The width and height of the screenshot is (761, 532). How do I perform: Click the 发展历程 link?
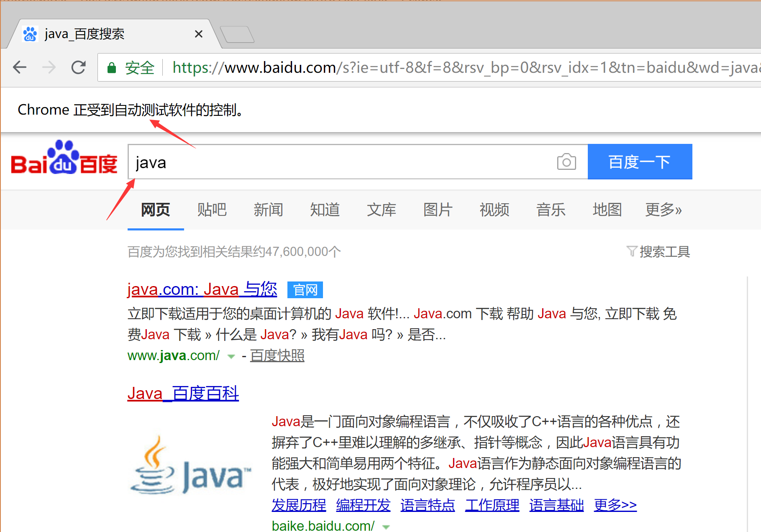(298, 505)
